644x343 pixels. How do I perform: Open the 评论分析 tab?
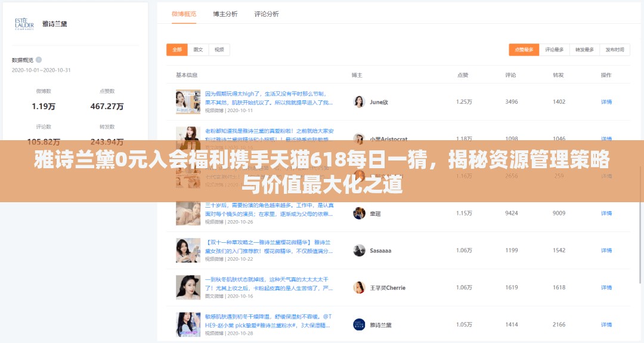pos(266,14)
